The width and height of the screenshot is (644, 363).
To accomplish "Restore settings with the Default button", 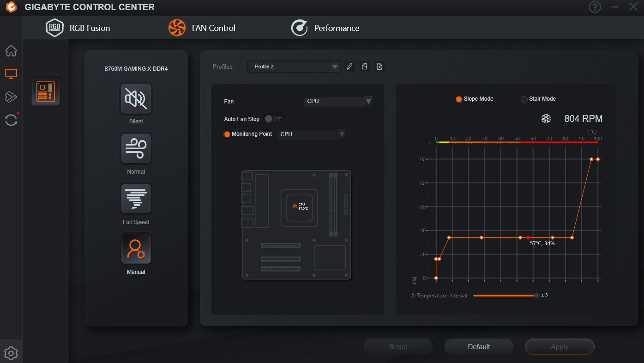I will click(479, 347).
